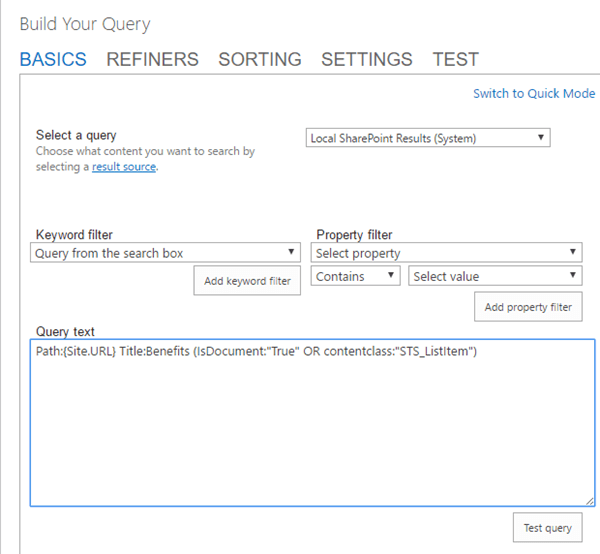Image resolution: width=600 pixels, height=554 pixels.
Task: Expand the Local SharePoint Results dropdown
Action: pyautogui.click(x=428, y=138)
